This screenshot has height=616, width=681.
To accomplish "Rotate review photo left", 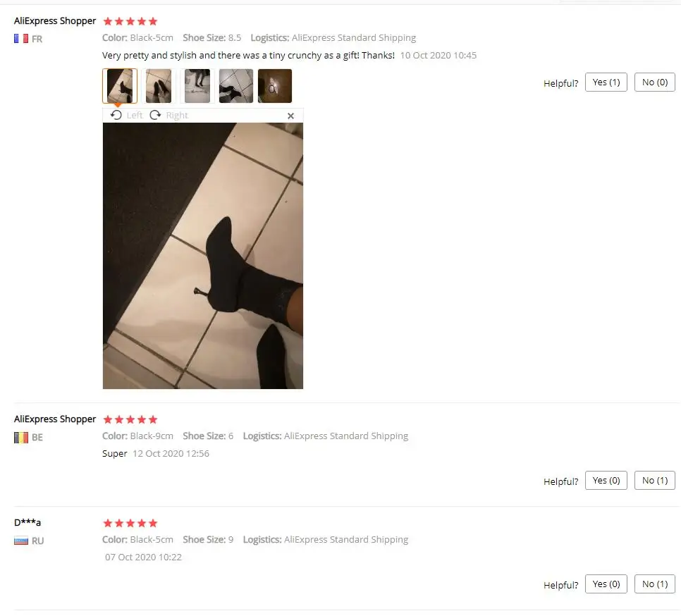I will point(126,115).
